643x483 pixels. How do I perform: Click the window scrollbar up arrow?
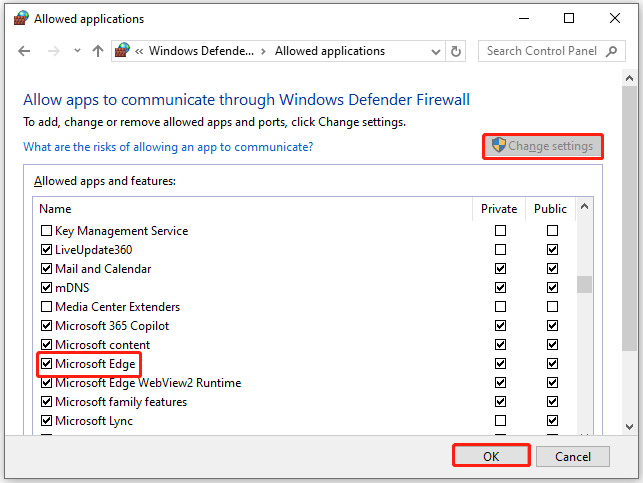(x=629, y=78)
